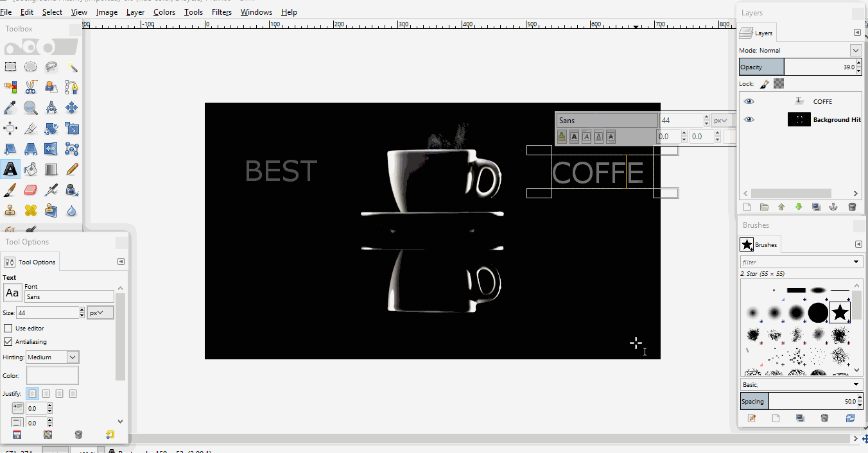868x453 pixels.
Task: Open the on-canvas text size unit dropdown
Action: (x=722, y=120)
